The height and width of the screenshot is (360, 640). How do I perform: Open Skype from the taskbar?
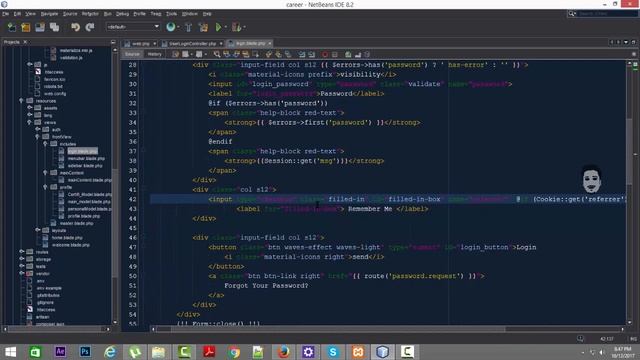333,351
